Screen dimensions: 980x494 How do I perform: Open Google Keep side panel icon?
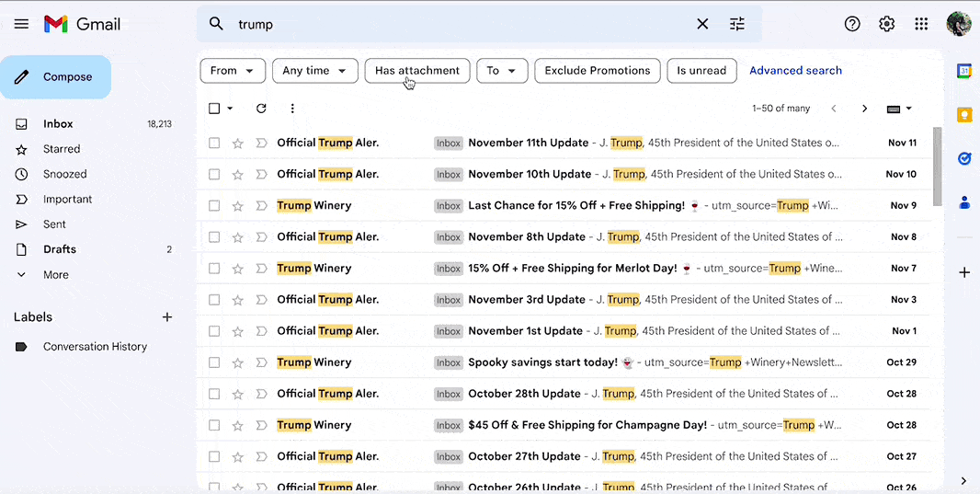point(963,115)
